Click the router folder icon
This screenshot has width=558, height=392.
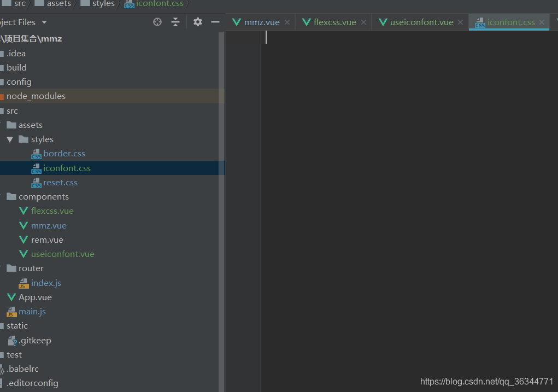point(11,268)
